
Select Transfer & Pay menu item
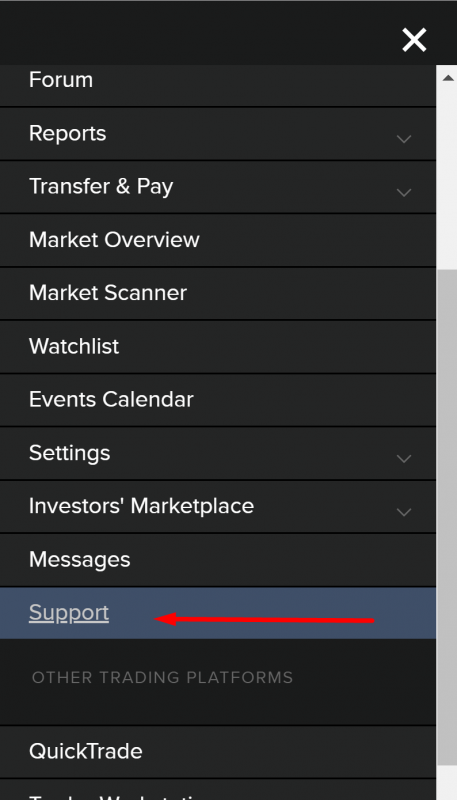point(218,187)
